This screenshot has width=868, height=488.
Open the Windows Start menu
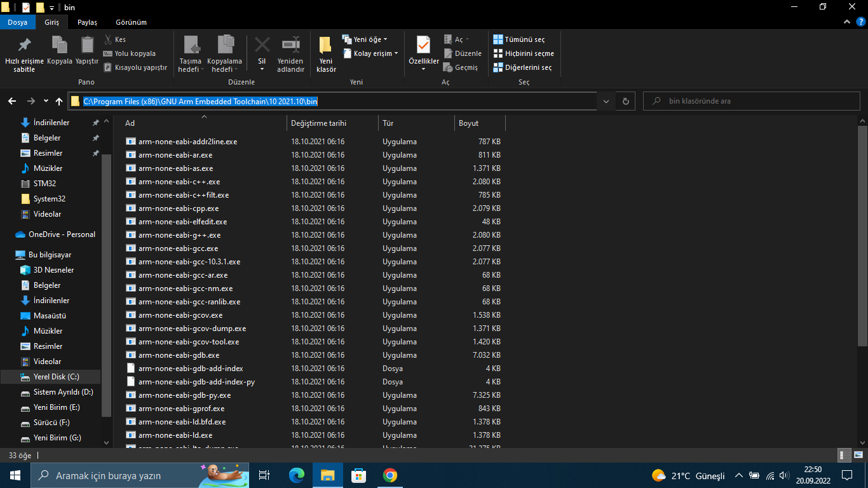point(15,475)
